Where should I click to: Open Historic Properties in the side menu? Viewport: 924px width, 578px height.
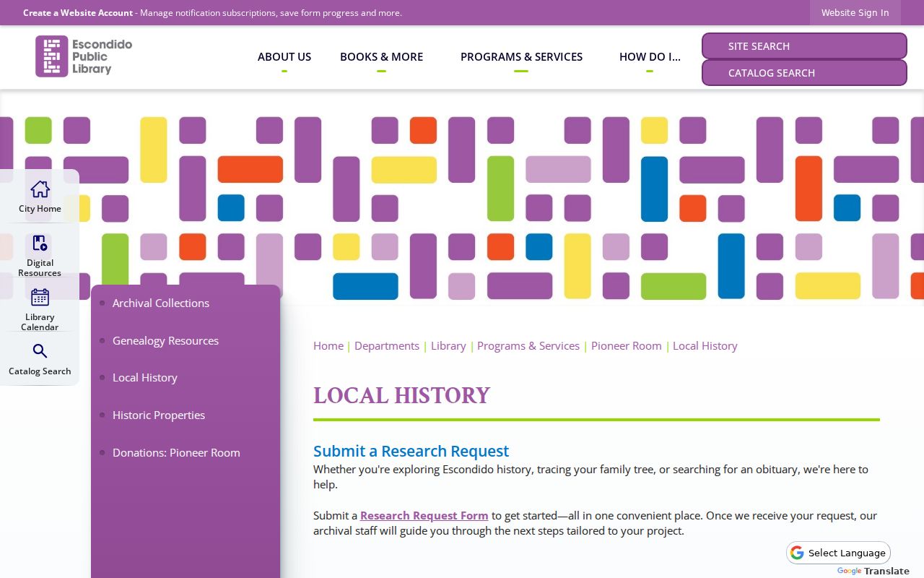pos(159,415)
